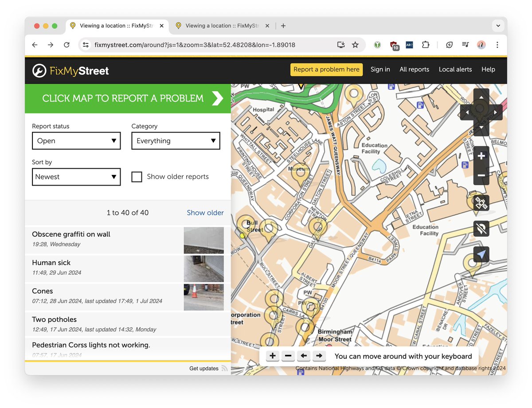Screen dimensions: 532x408
Task: Pan the map left with the arrow control
Action: 466,113
